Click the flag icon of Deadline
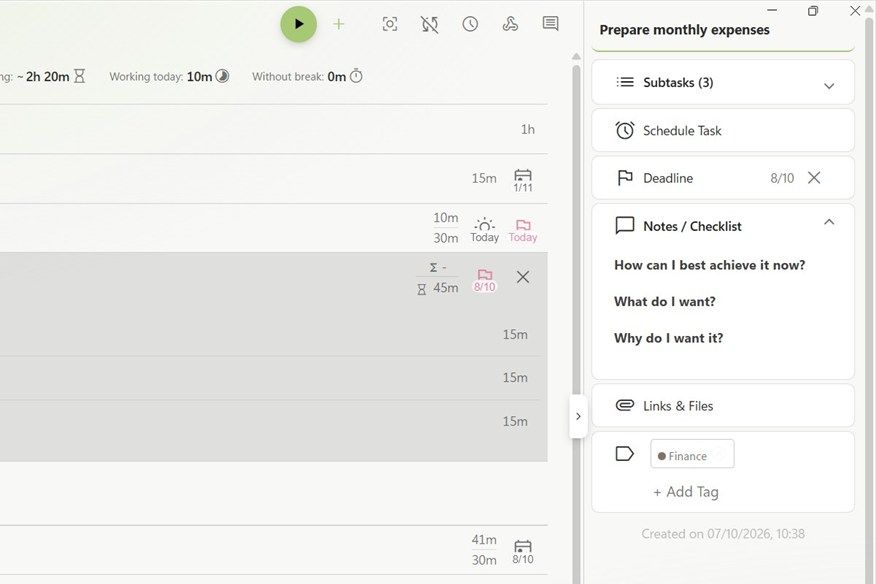The width and height of the screenshot is (876, 584). coord(625,178)
